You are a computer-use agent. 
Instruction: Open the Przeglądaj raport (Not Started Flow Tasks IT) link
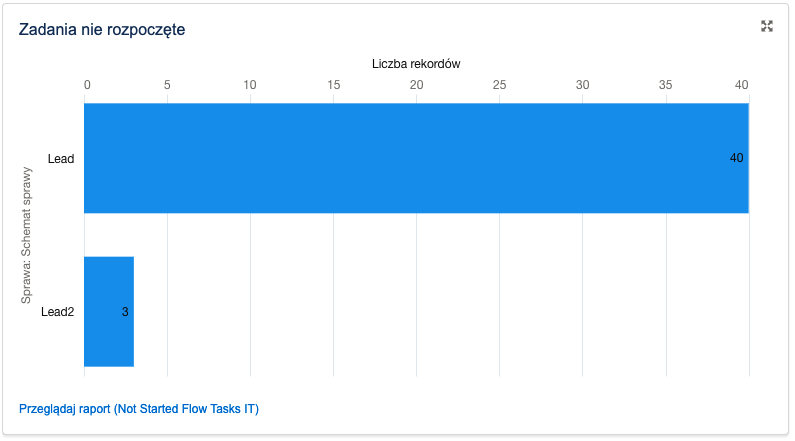tap(139, 409)
